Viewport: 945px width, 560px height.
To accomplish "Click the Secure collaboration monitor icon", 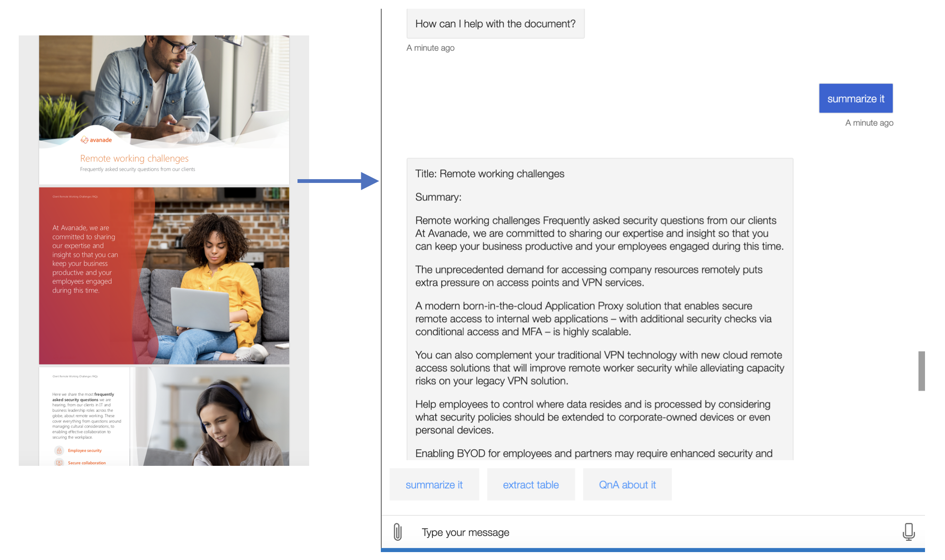I will click(59, 462).
